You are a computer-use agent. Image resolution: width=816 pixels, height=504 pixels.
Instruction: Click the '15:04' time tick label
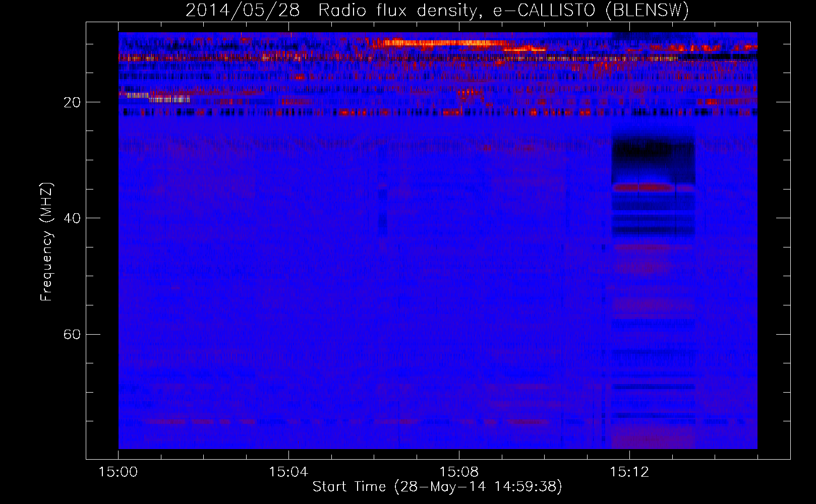pos(288,472)
